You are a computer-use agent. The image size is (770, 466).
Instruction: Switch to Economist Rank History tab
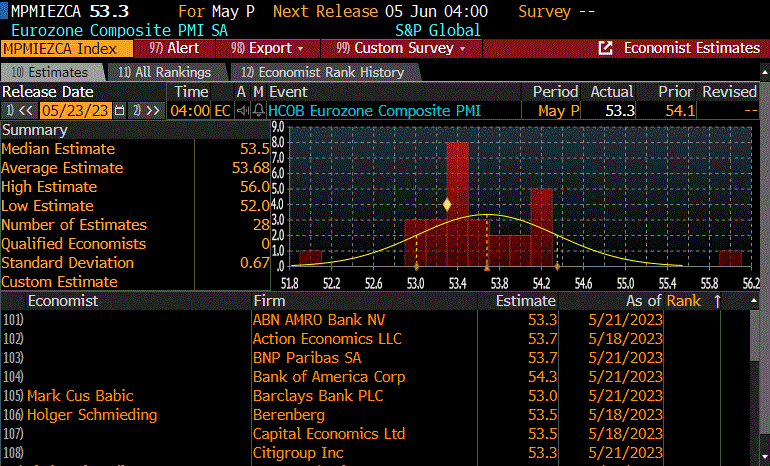pos(323,72)
